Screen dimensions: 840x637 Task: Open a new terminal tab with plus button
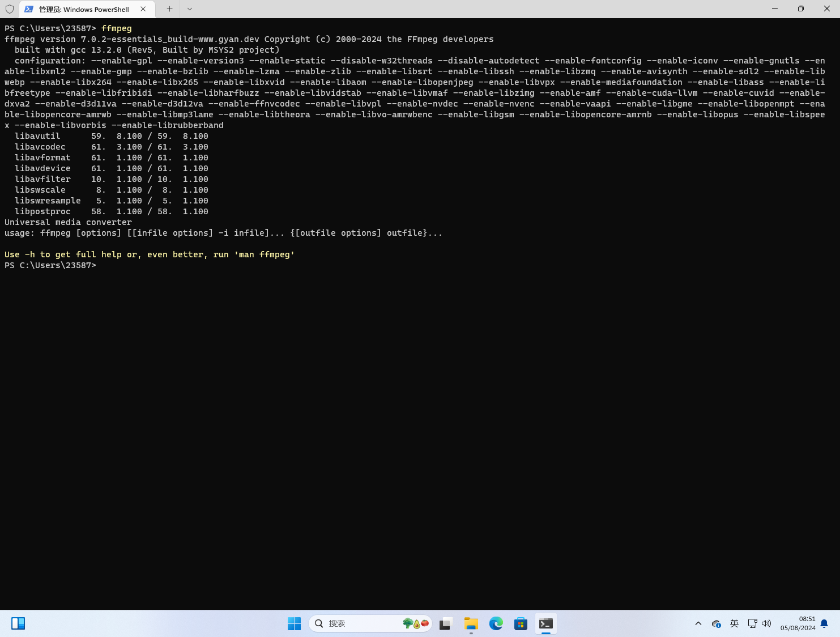169,9
